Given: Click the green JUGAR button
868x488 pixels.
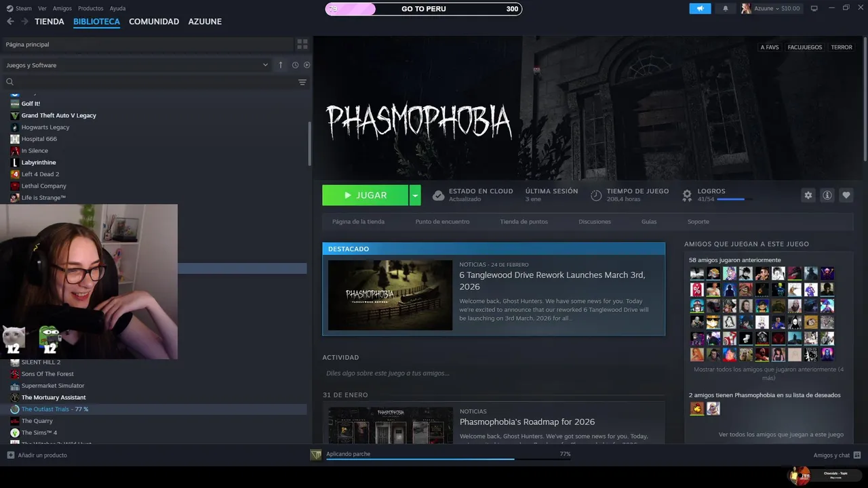Looking at the screenshot, I should click(x=365, y=195).
